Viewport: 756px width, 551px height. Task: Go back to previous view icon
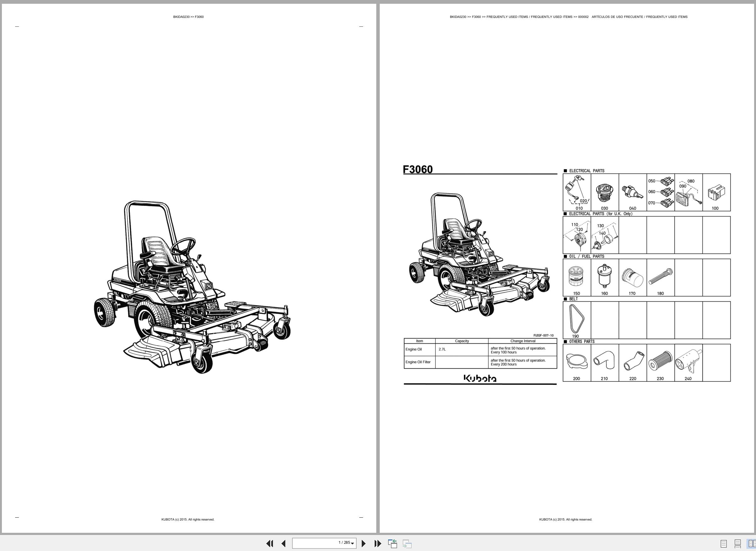coord(393,544)
